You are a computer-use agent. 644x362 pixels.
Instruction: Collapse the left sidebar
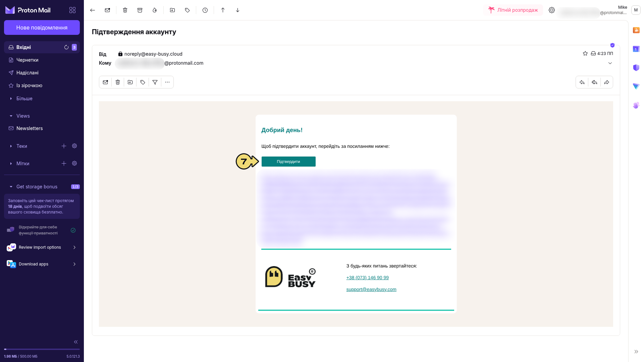pos(76,342)
